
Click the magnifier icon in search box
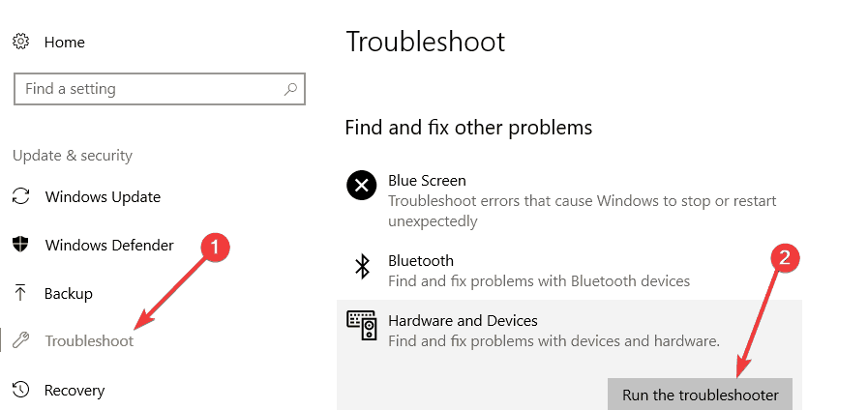click(290, 89)
